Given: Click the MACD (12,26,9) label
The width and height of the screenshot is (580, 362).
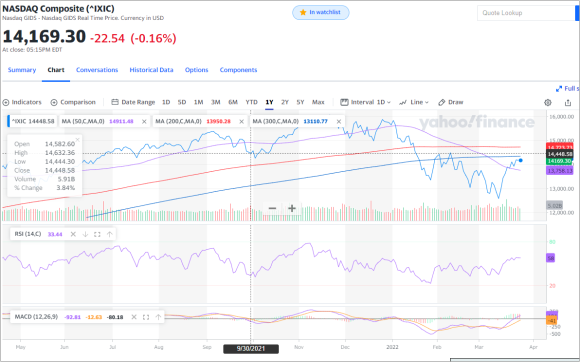Looking at the screenshot, I should tap(36, 317).
